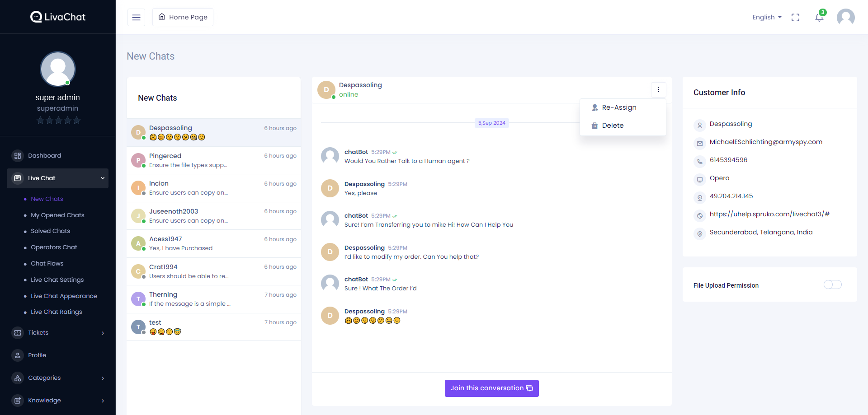Click the user avatar in top bar
This screenshot has height=415, width=868.
click(845, 17)
